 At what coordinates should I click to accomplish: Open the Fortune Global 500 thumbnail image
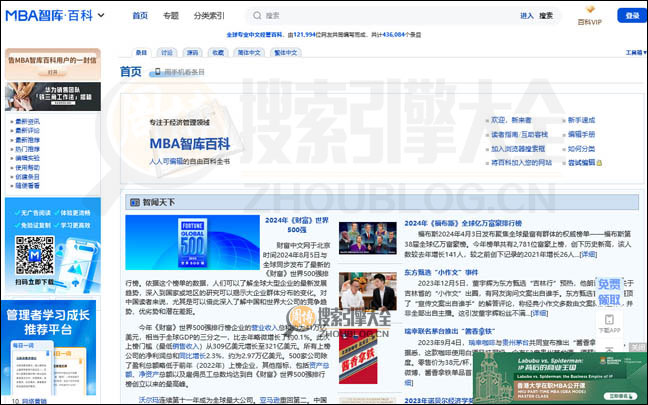pyautogui.click(x=193, y=243)
